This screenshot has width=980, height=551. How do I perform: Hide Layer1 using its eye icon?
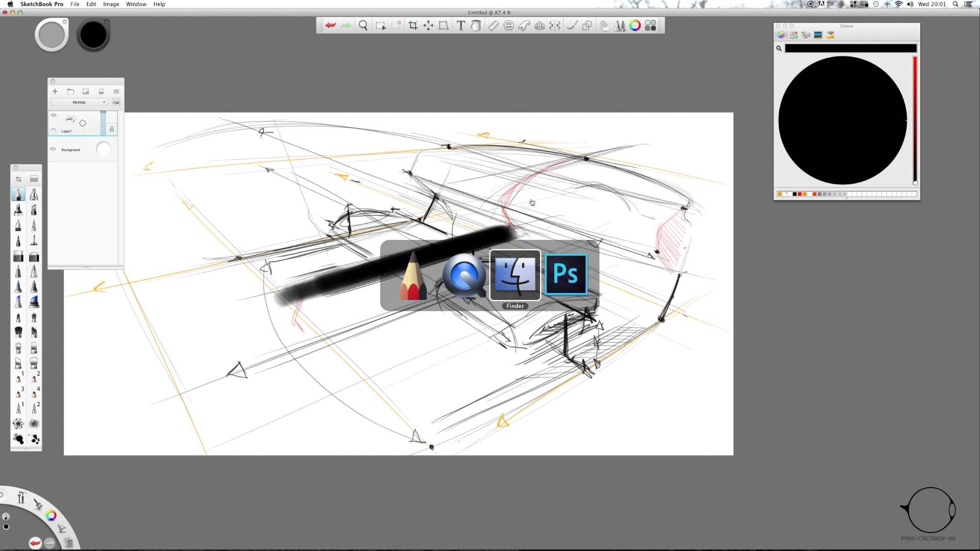coord(54,115)
